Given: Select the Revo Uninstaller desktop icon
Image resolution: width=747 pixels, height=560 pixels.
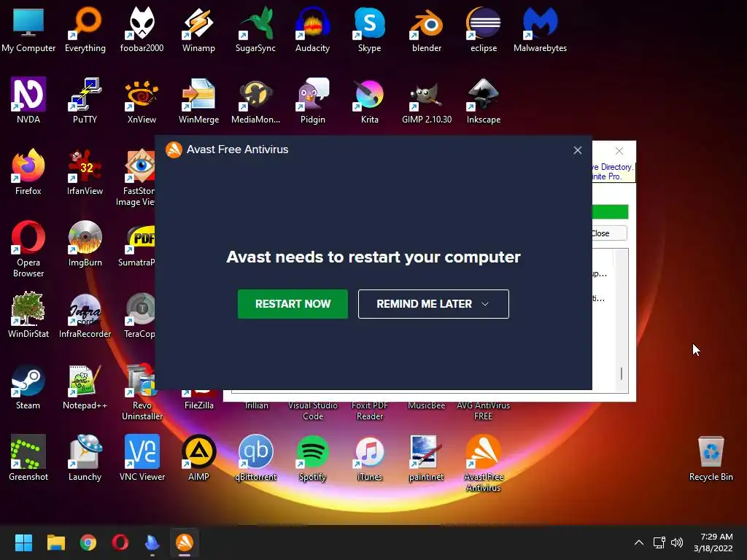Looking at the screenshot, I should (142, 392).
